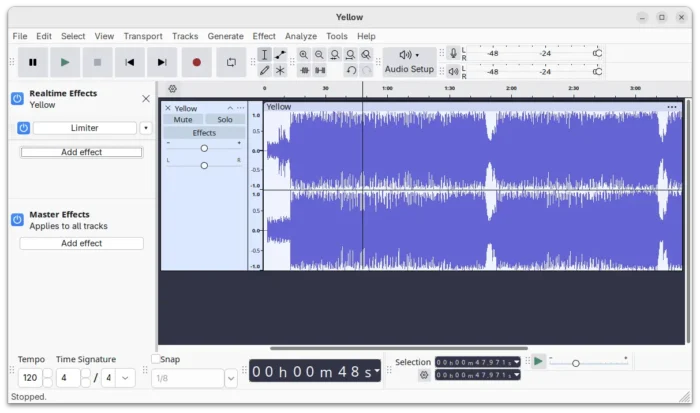The width and height of the screenshot is (700, 413).
Task: Open the timeline options gear icon
Action: [172, 89]
